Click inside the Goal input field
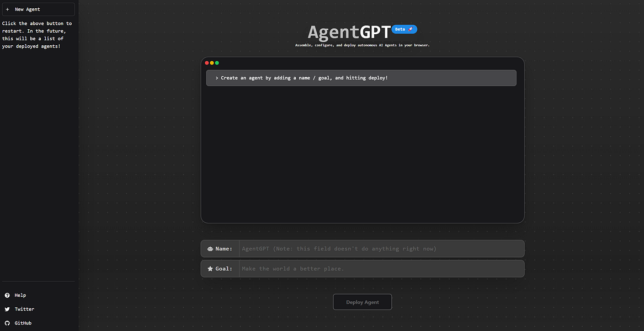 point(381,269)
